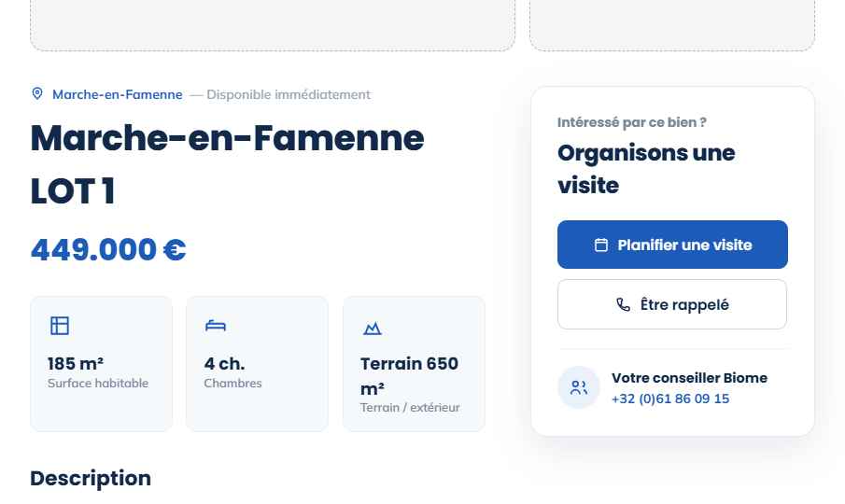Click the bed icon for Chambres

click(x=216, y=326)
